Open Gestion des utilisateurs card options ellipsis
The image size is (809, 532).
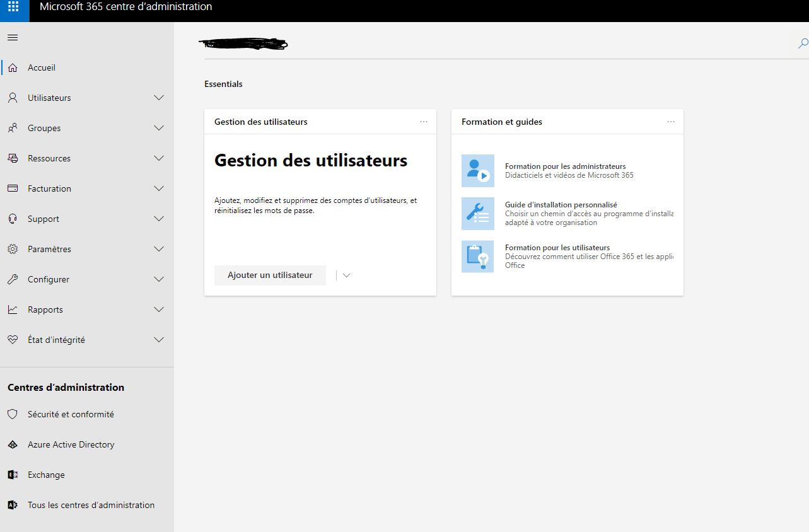(x=424, y=122)
